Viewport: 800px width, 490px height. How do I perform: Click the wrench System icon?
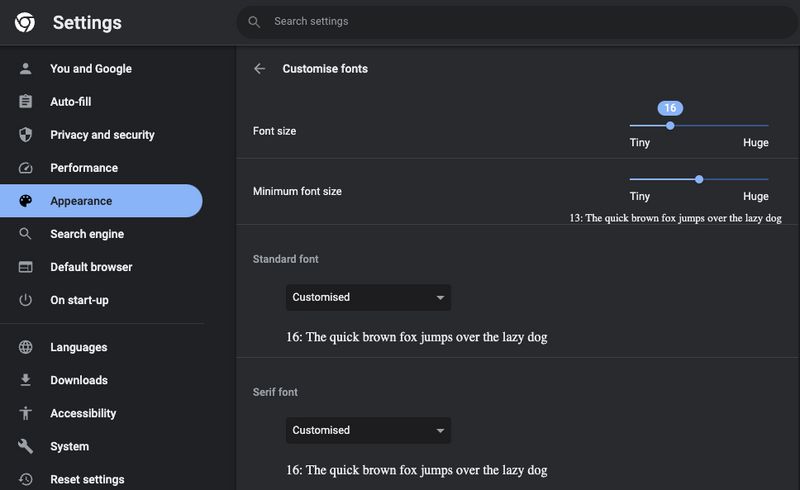click(26, 446)
